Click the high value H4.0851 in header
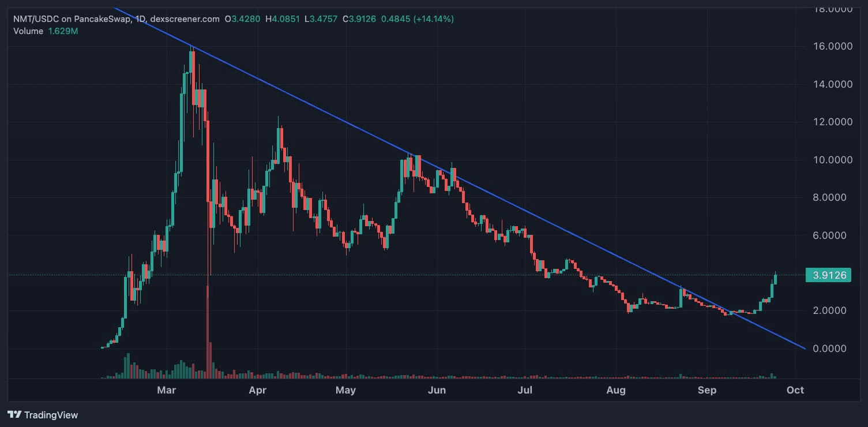The image size is (868, 427). coord(283,19)
